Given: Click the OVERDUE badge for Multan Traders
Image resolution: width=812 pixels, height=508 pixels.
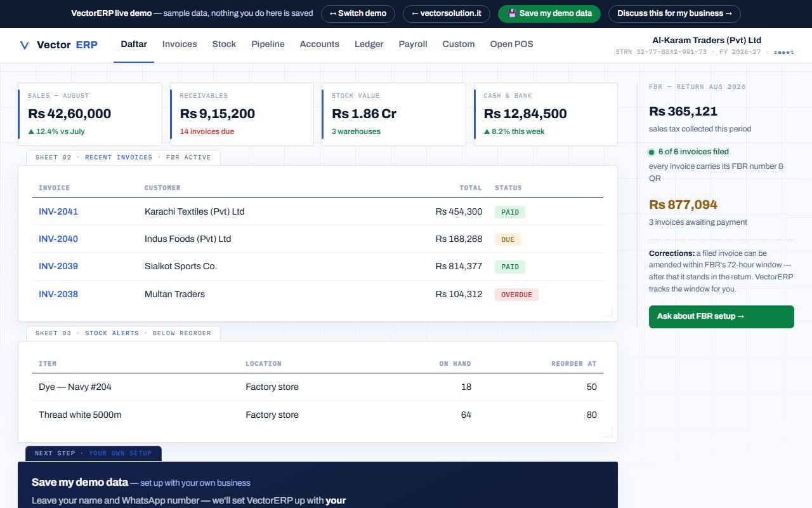Looking at the screenshot, I should (516, 295).
